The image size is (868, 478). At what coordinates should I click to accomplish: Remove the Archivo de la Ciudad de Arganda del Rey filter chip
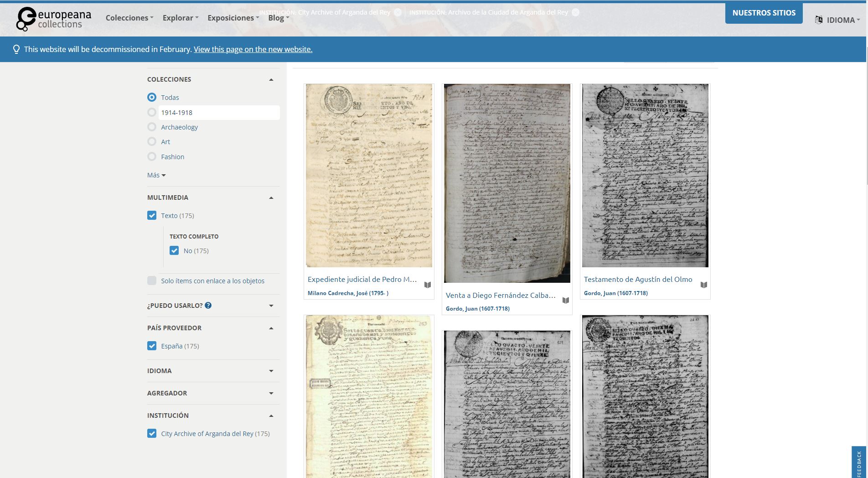[576, 12]
